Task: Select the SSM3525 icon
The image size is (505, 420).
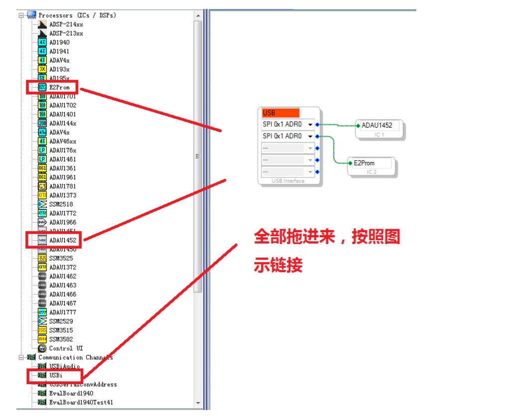Action: [42, 258]
